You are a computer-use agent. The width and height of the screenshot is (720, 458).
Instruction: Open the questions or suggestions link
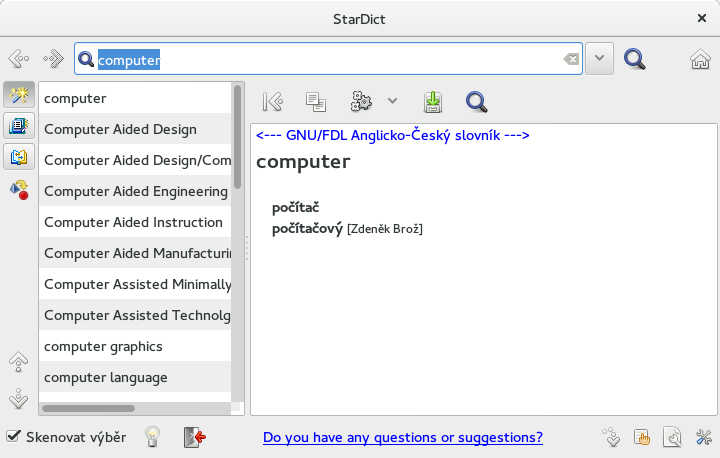click(402, 437)
